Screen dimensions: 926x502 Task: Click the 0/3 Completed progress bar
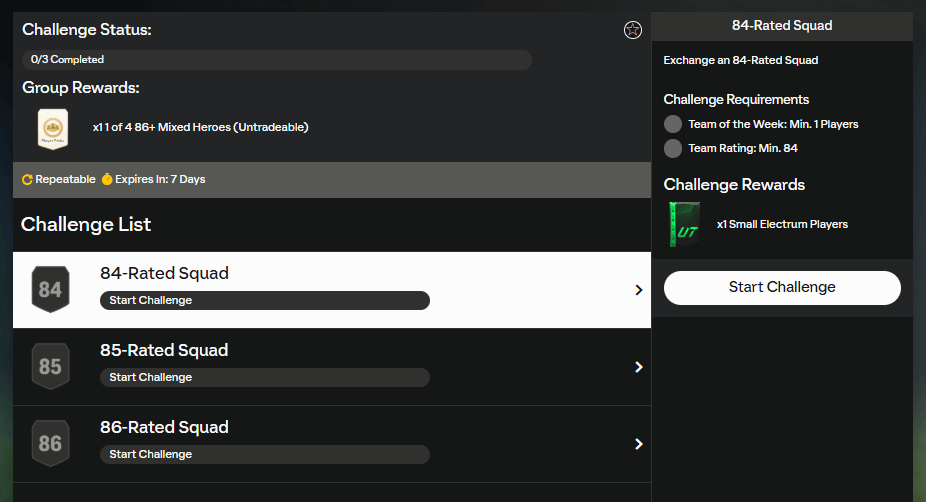[x=276, y=60]
